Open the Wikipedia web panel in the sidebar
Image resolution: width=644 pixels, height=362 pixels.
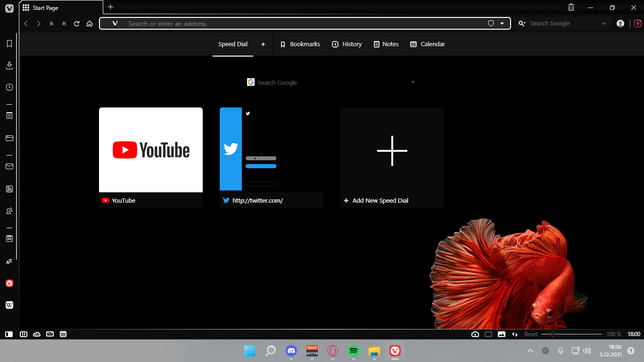(9, 305)
